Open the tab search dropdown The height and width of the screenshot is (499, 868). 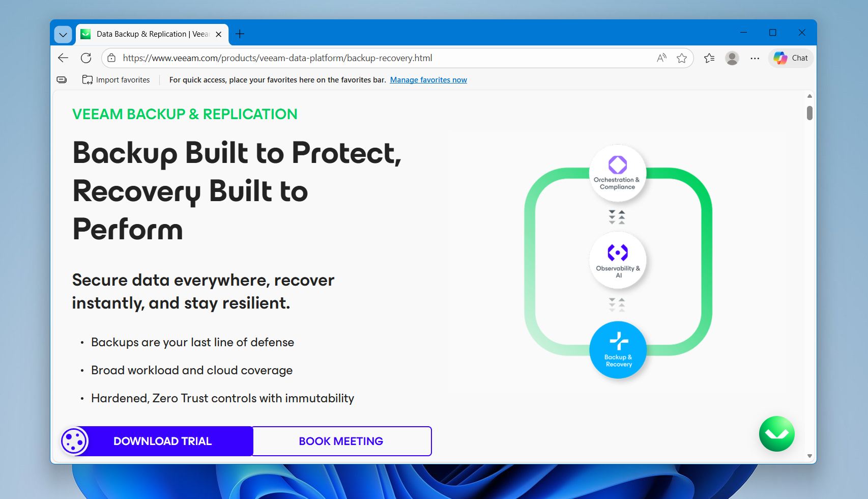(x=62, y=34)
